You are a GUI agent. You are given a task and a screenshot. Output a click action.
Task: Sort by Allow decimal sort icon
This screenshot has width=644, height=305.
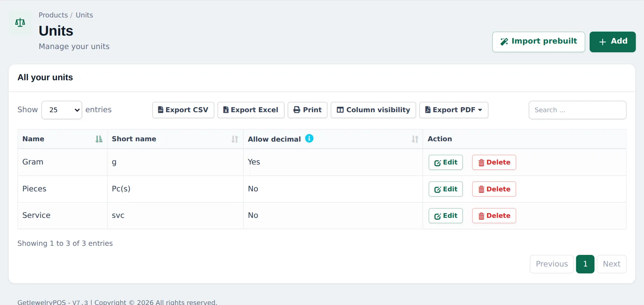click(415, 139)
